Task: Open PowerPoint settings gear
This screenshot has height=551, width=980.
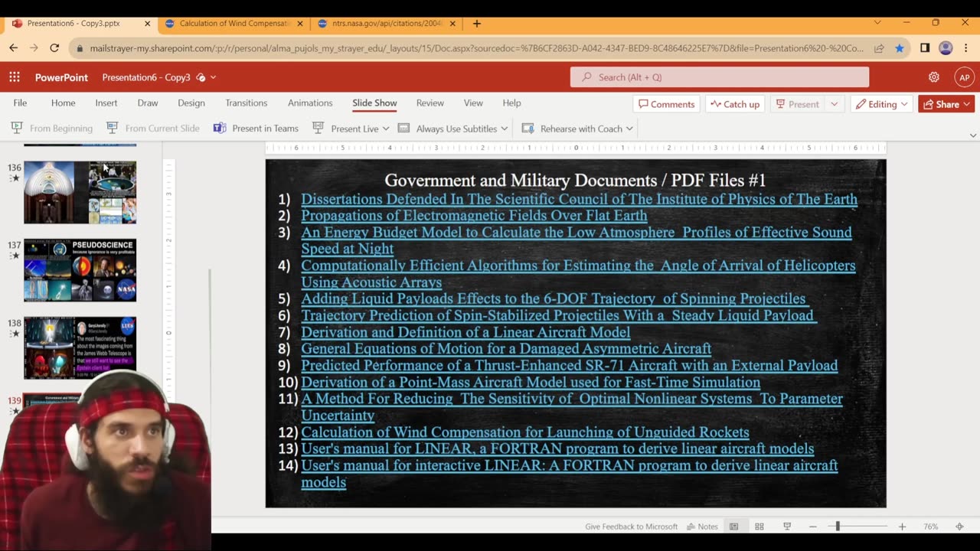Action: 934,77
